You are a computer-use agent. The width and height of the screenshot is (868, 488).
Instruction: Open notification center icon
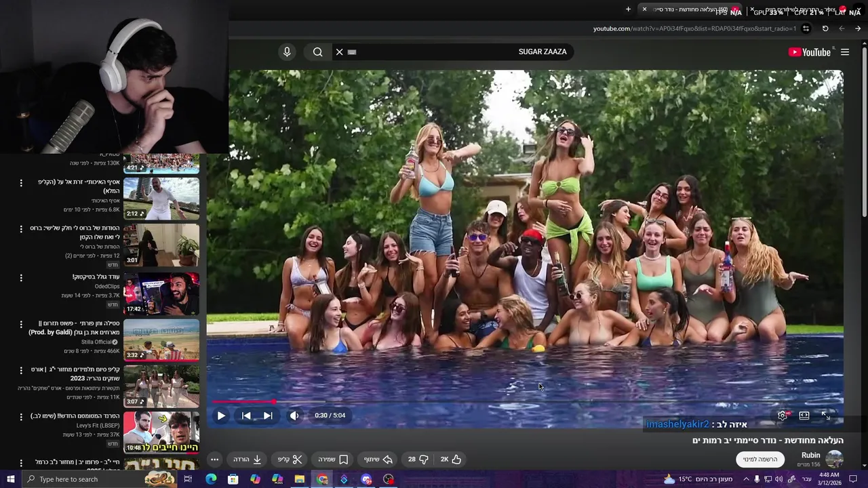854,479
